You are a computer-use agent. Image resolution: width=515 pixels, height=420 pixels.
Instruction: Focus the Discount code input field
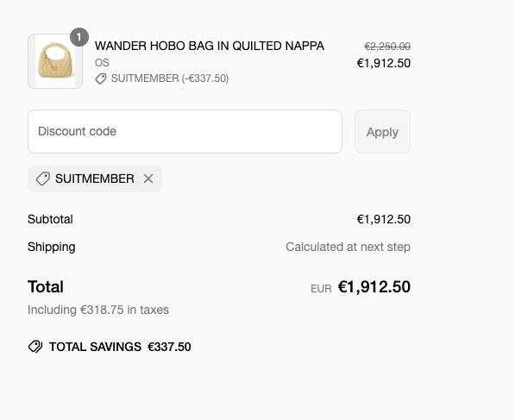click(x=185, y=132)
